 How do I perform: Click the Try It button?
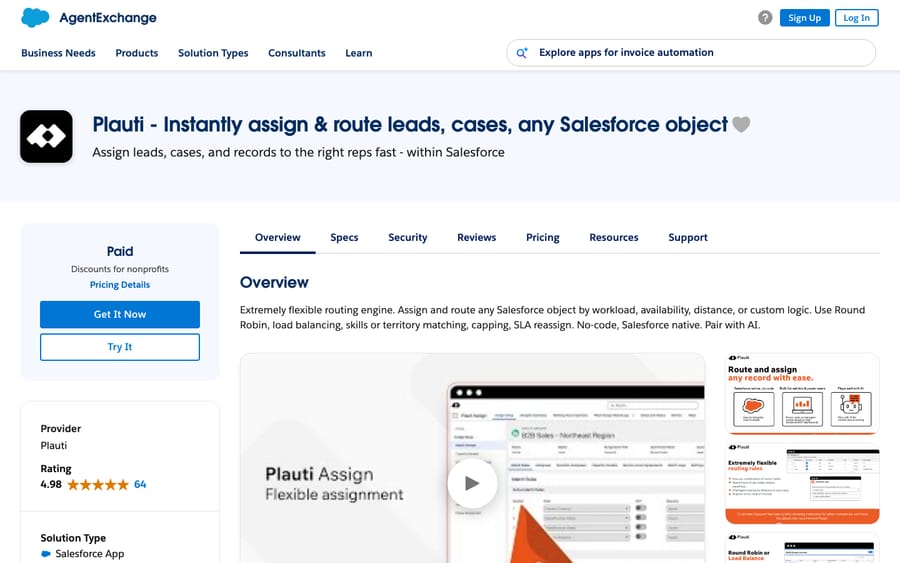[x=120, y=347]
